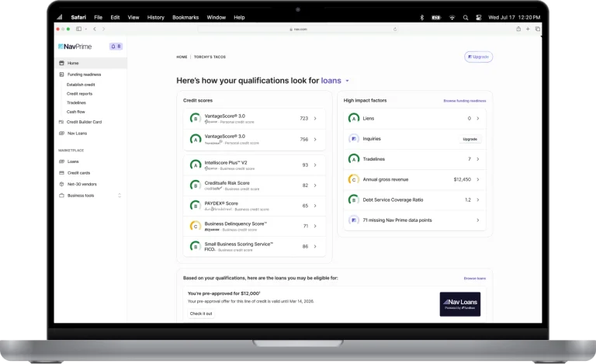Click the NavPrime logo
596x364 pixels.
pos(74,47)
